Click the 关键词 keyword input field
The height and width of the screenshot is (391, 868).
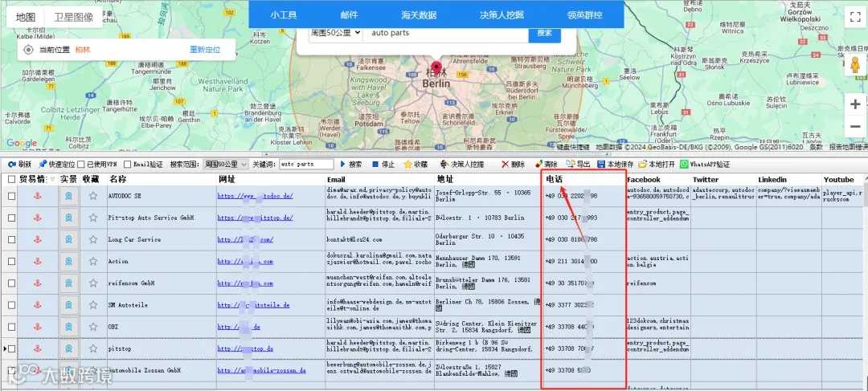coord(306,165)
